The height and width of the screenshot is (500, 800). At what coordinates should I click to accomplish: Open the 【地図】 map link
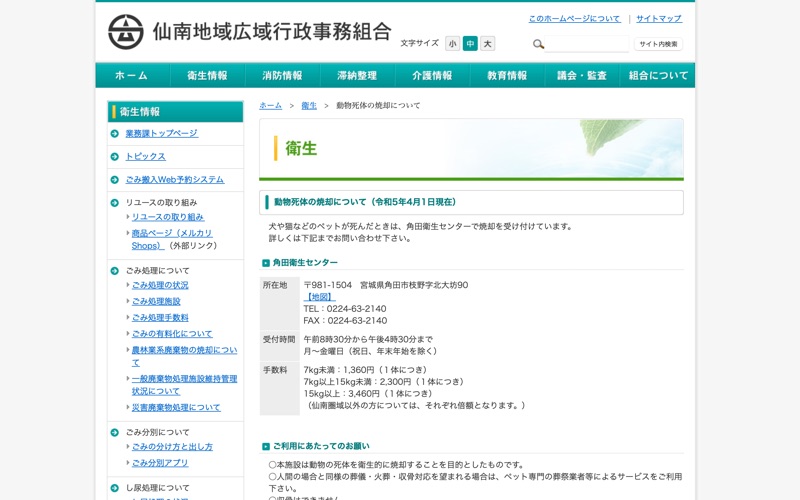319,297
